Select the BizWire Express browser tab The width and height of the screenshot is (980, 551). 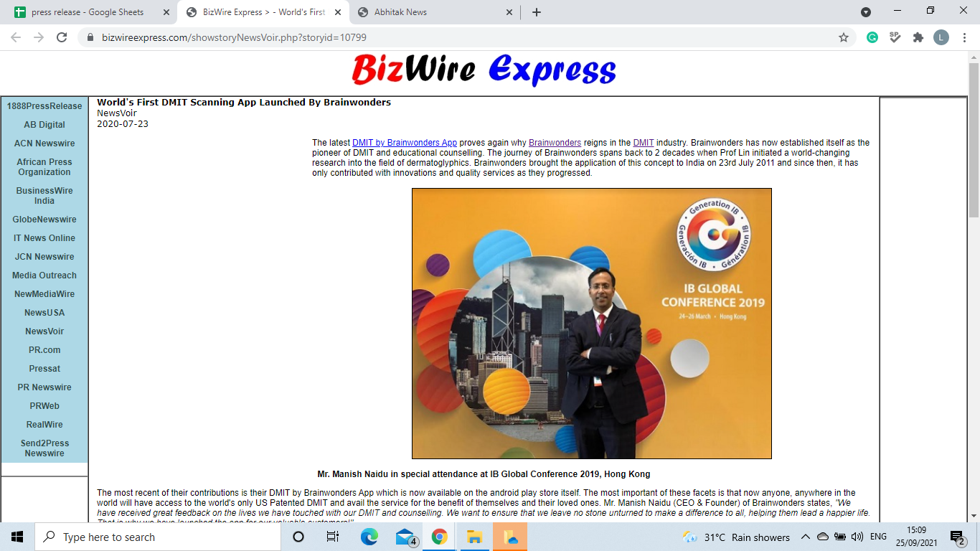[x=262, y=12]
